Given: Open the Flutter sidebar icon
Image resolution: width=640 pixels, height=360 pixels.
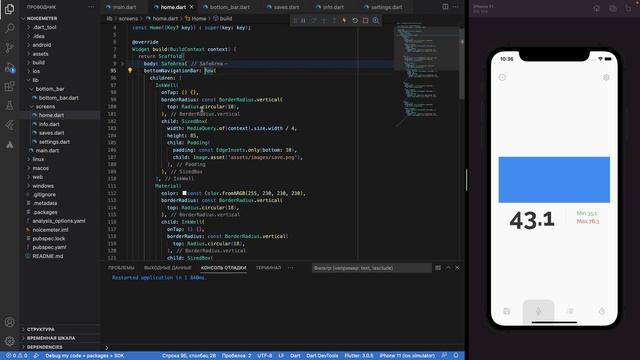Looking at the screenshot, I should tap(9, 125).
